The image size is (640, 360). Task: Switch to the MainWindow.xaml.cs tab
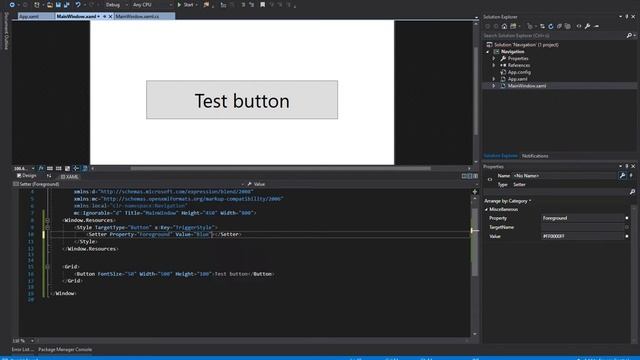pos(144,16)
